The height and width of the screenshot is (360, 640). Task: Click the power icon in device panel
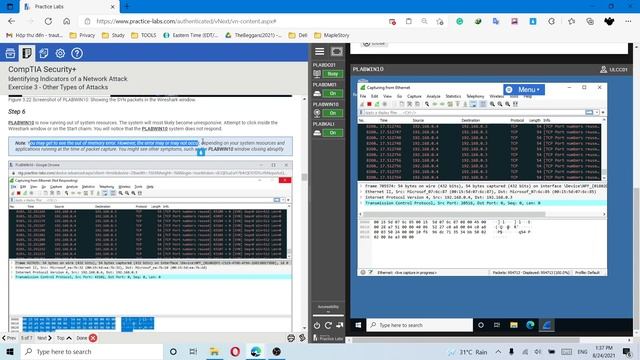(x=317, y=325)
